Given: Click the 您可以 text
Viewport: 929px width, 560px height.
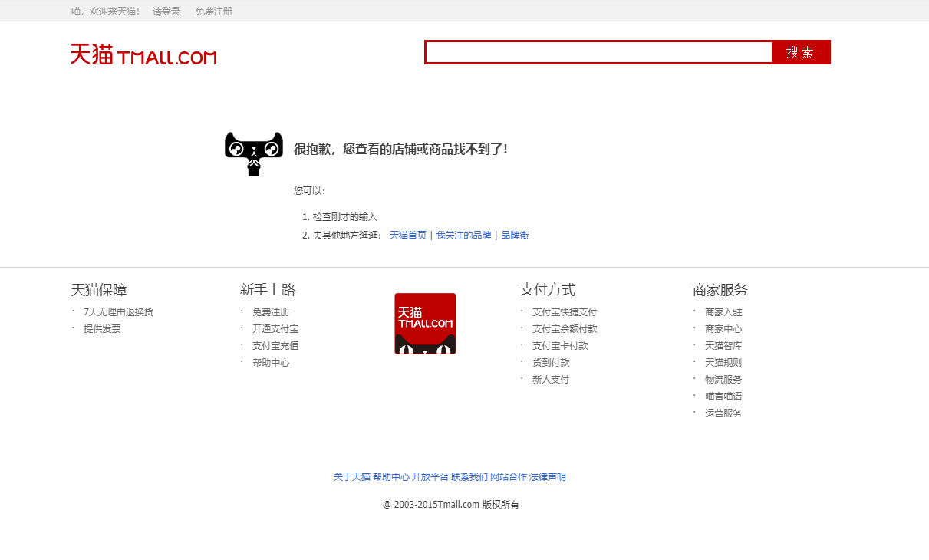Looking at the screenshot, I should coord(310,191).
